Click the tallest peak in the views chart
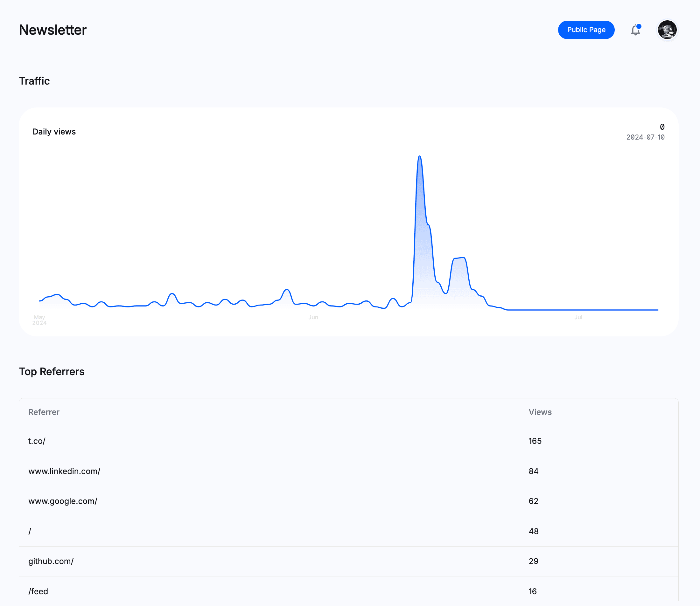The image size is (700, 606). coord(420,156)
